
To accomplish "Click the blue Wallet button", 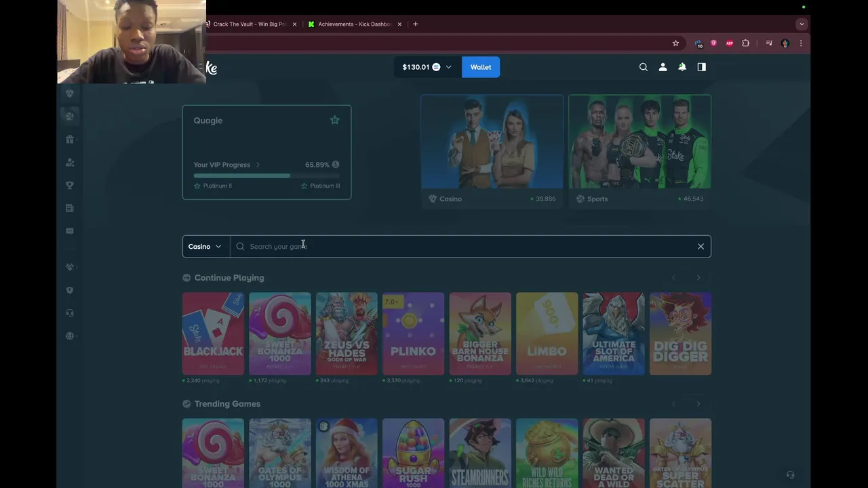I will [481, 67].
